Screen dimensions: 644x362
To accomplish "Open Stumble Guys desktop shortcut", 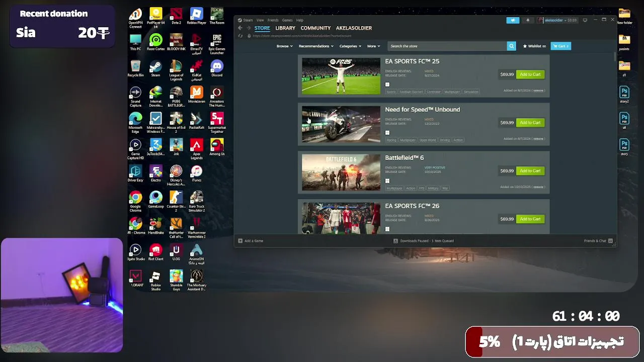I will (176, 281).
